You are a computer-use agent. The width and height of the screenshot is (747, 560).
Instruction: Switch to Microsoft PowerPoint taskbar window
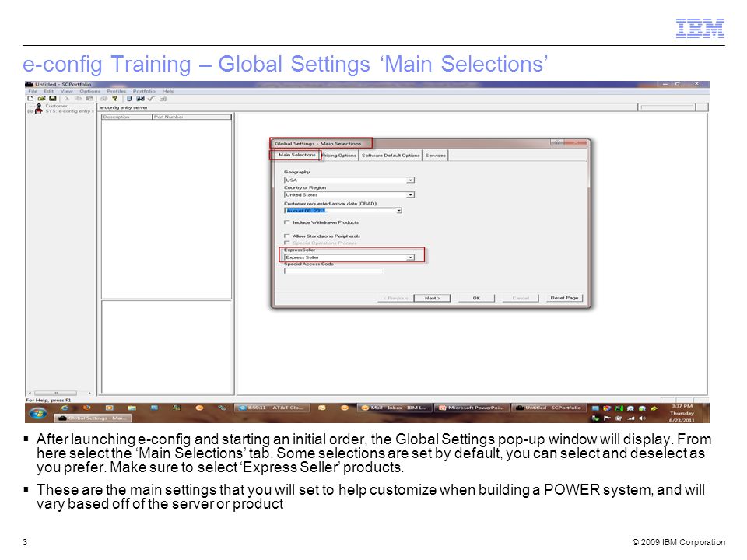[x=472, y=408]
